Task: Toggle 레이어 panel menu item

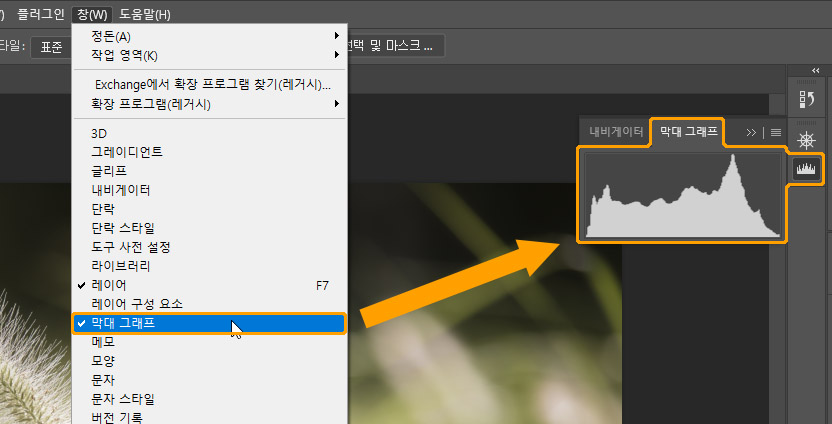Action: click(209, 285)
